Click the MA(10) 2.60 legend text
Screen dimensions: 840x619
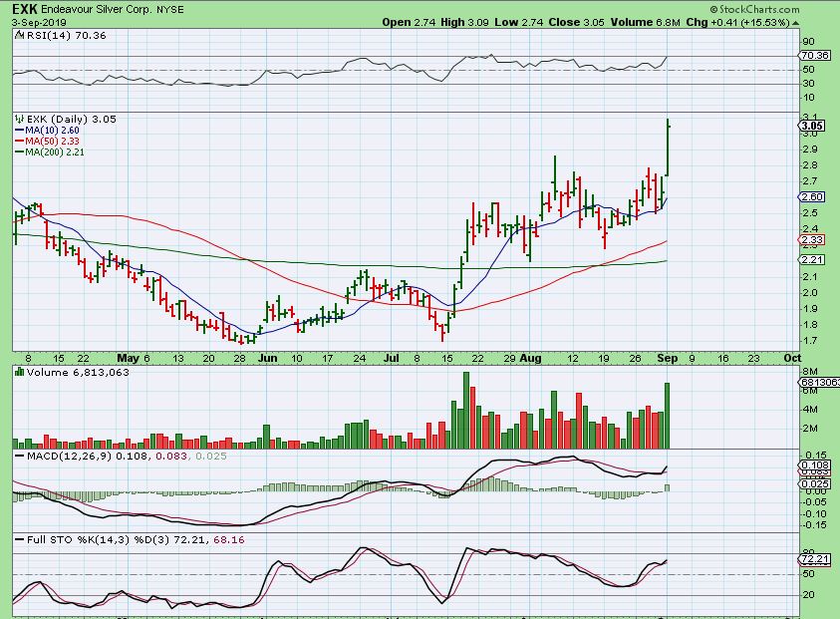coord(52,131)
